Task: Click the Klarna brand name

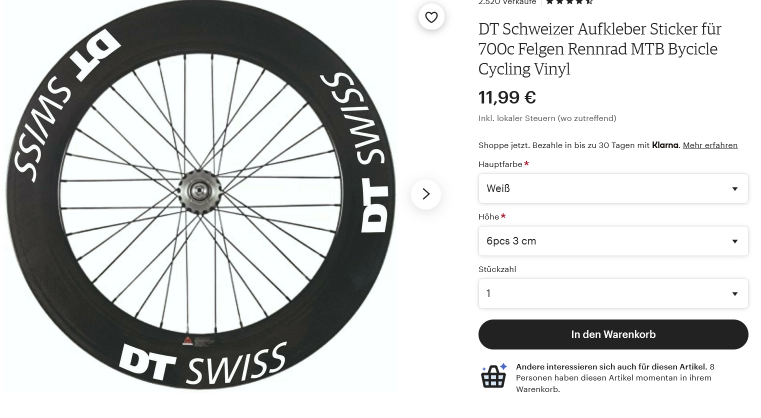Action: 665,145
